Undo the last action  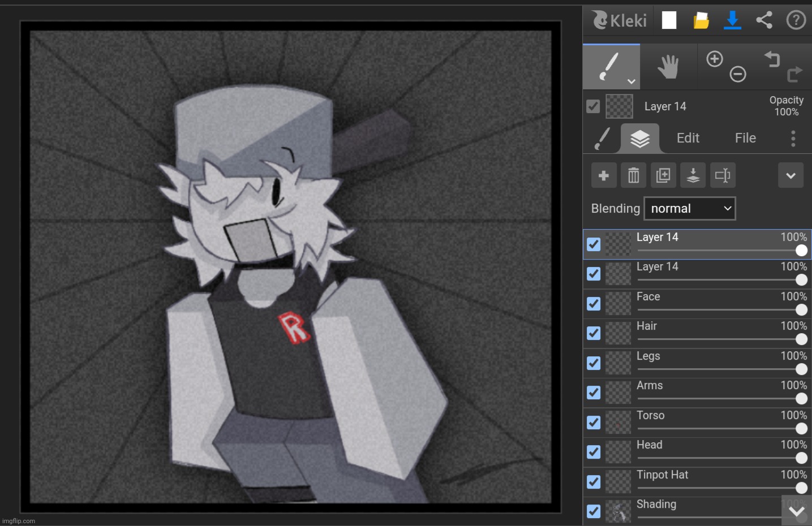coord(772,59)
